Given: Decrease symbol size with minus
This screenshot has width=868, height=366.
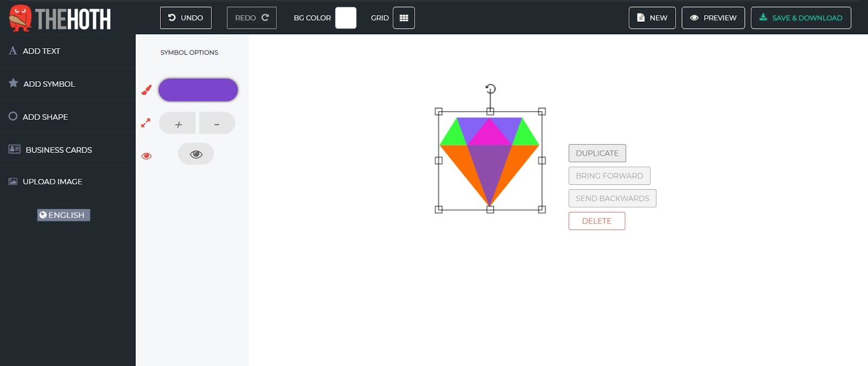Looking at the screenshot, I should tap(216, 124).
